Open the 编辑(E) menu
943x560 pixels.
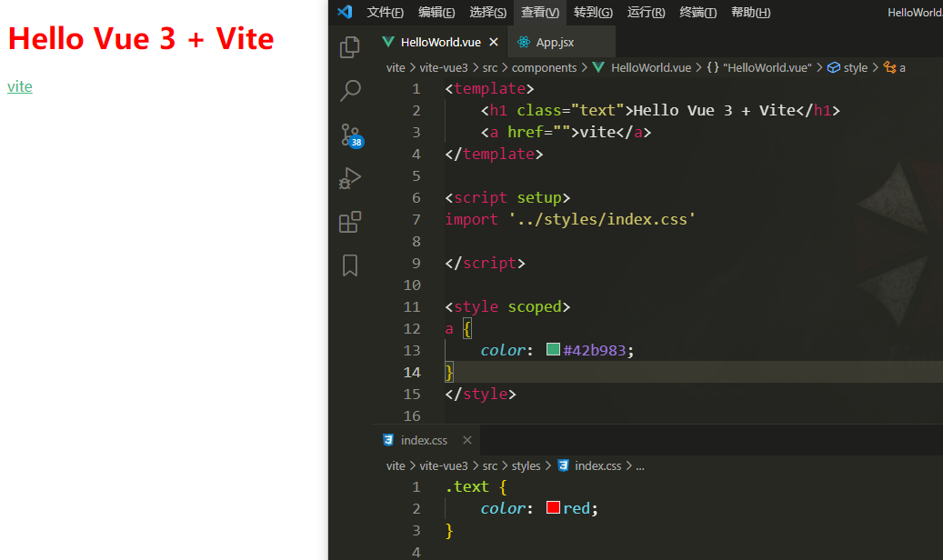[436, 12]
